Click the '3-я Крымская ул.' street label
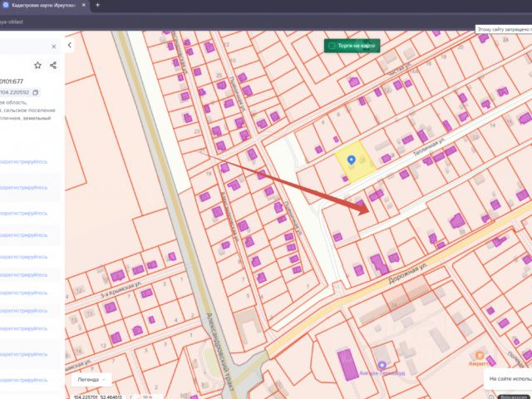Viewport: 532px width, 399px height. tap(121, 290)
